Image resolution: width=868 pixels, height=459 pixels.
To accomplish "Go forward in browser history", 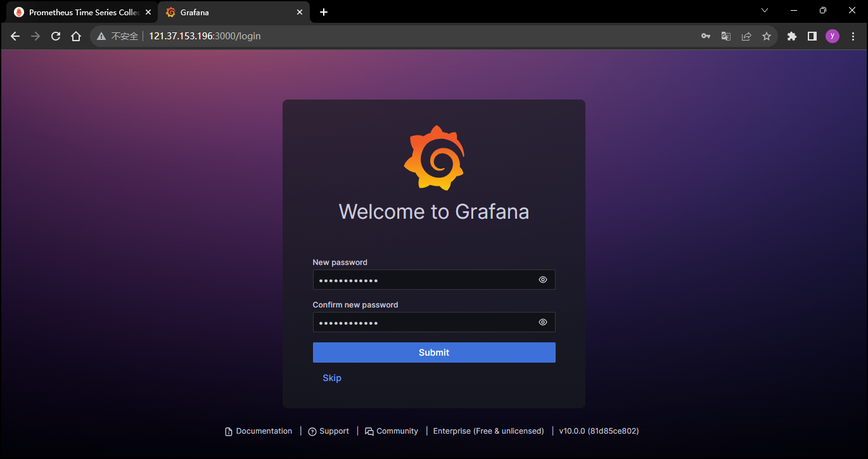I will click(x=35, y=36).
